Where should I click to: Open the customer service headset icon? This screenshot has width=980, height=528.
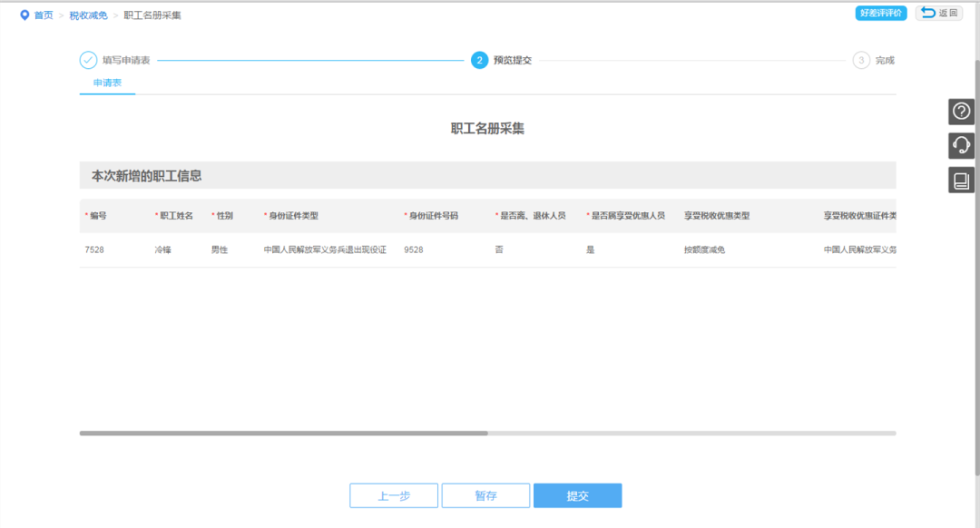click(x=961, y=146)
